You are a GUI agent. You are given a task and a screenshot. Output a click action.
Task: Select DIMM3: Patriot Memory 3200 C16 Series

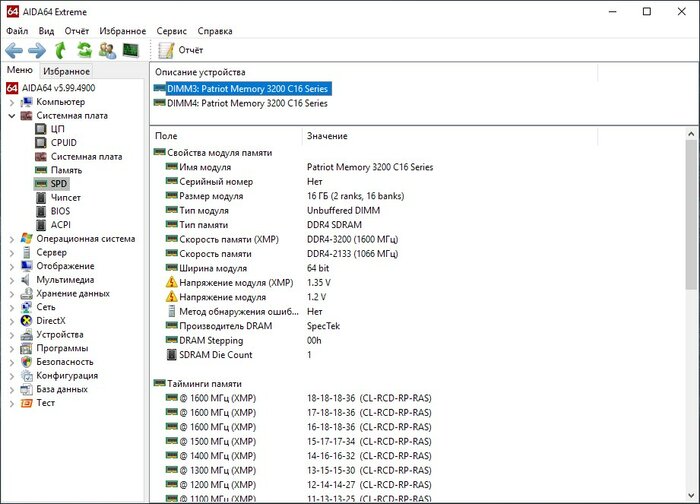pos(247,88)
